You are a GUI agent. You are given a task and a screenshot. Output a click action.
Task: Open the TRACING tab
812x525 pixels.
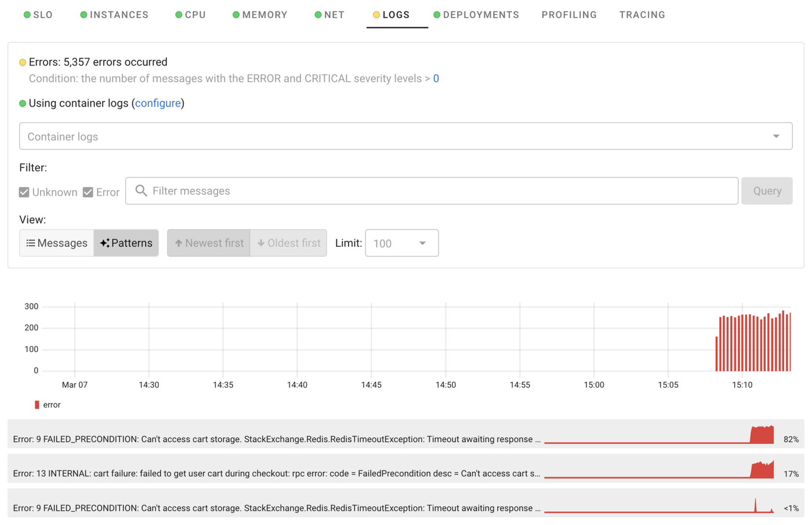coord(642,15)
